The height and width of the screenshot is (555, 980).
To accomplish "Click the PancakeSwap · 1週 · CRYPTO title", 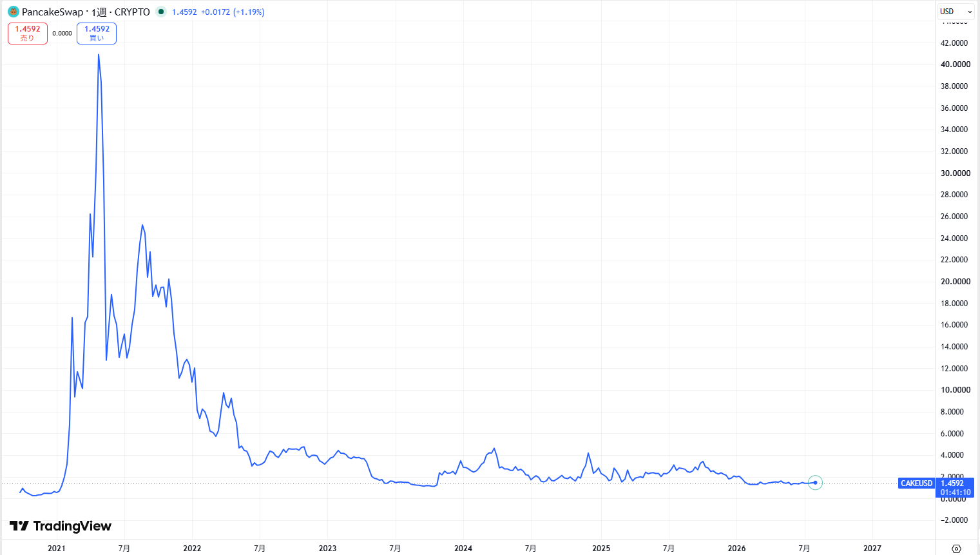I will [86, 12].
